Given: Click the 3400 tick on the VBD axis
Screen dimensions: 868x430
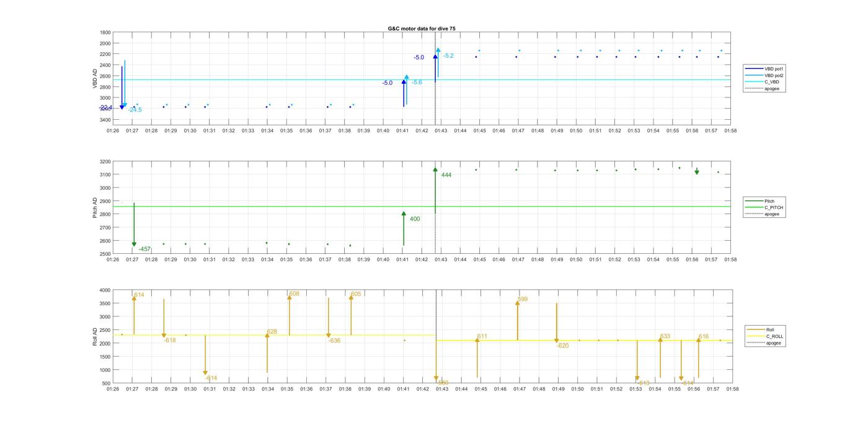Looking at the screenshot, I should [x=105, y=119].
